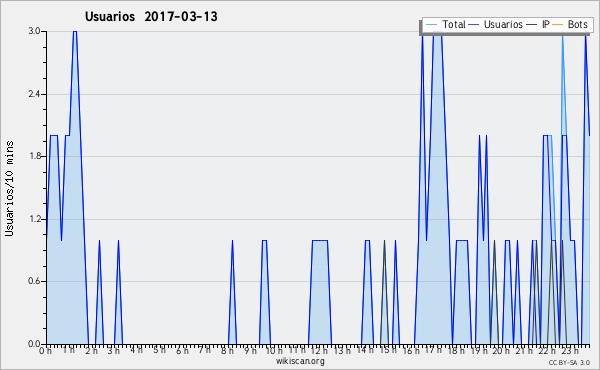Click the '5 h' x-axis label
This screenshot has height=370, width=600.
(x=160, y=351)
